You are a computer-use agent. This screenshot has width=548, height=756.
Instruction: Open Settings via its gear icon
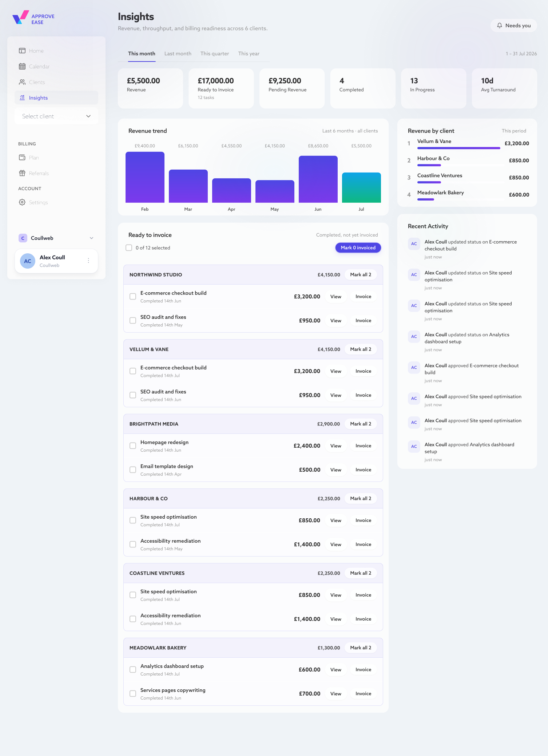point(22,202)
